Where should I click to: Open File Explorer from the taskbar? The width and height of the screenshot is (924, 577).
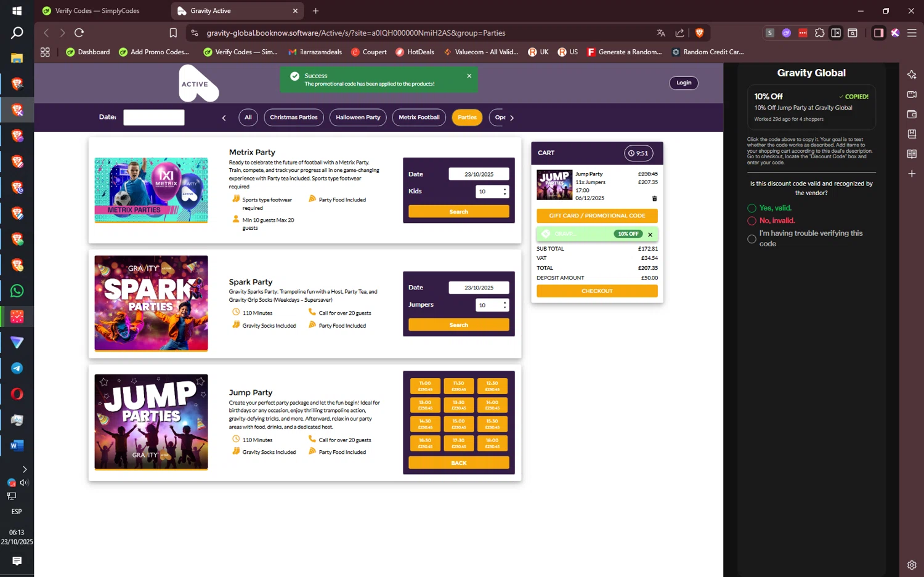(x=17, y=58)
